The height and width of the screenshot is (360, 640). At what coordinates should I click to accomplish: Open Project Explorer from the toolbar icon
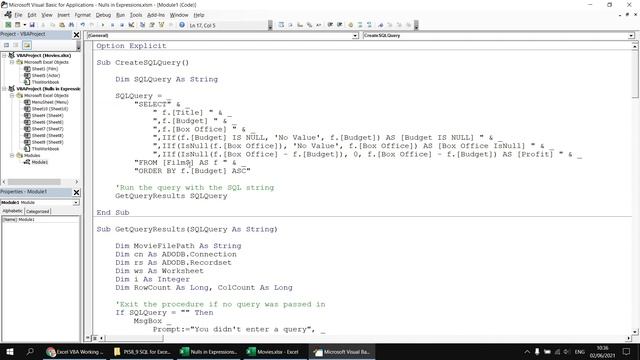[142, 25]
